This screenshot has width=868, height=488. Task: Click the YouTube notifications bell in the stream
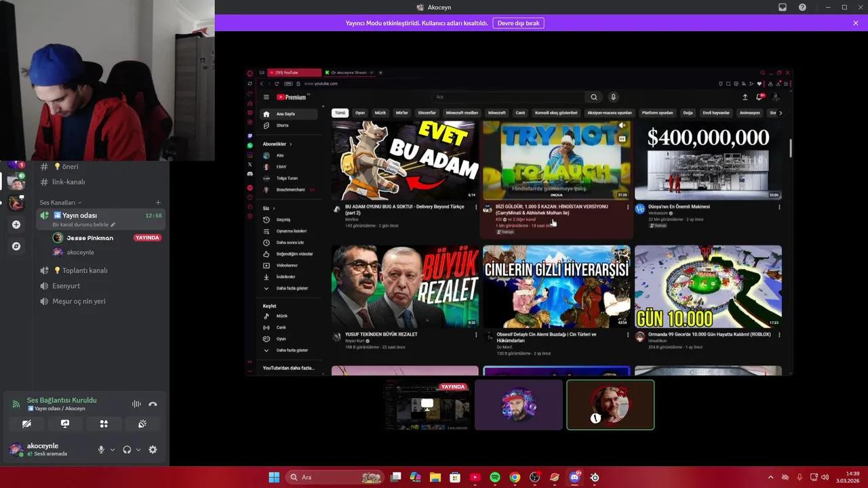point(759,97)
